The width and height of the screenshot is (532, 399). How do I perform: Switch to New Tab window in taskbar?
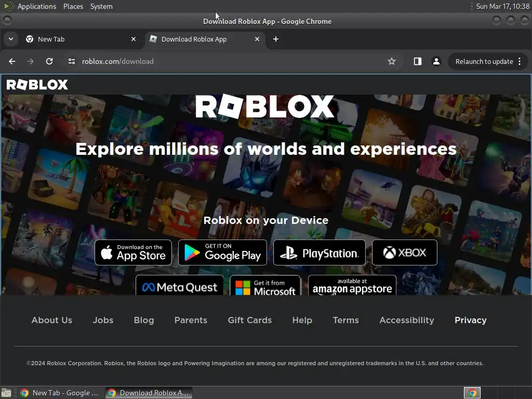[59, 393]
